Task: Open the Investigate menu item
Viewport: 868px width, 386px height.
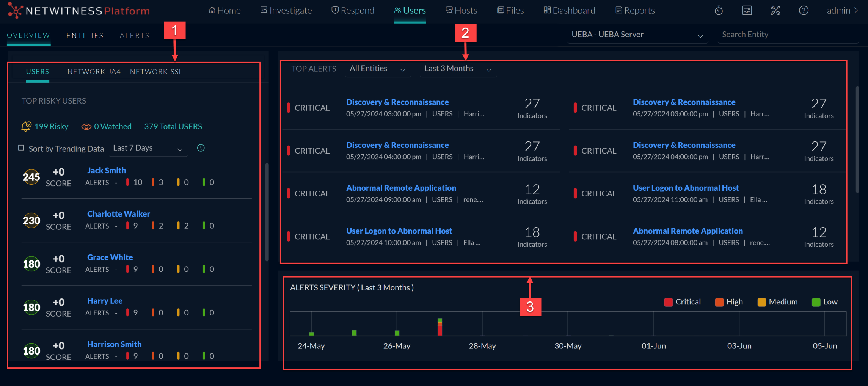Action: [286, 11]
